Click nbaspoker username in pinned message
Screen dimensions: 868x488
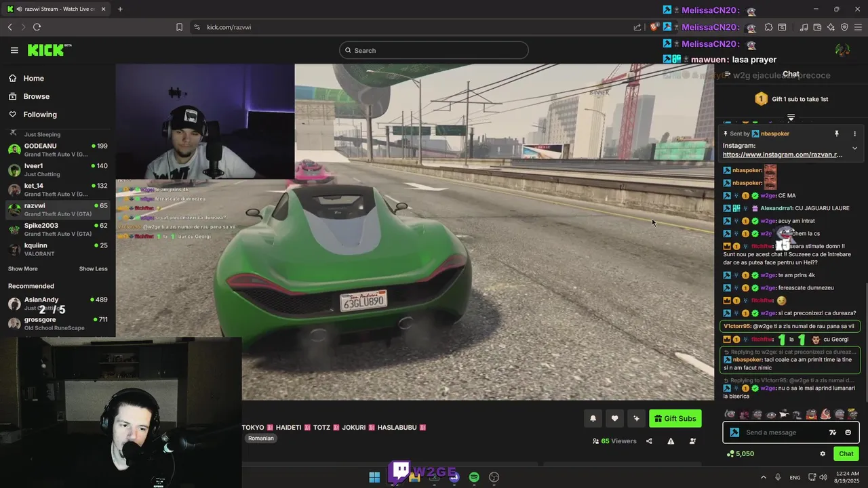(774, 134)
